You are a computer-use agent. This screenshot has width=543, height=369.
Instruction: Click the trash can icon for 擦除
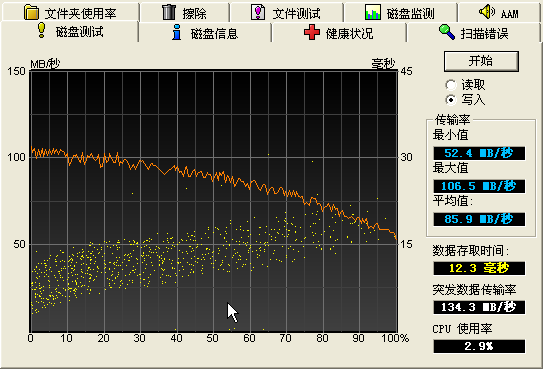click(169, 11)
